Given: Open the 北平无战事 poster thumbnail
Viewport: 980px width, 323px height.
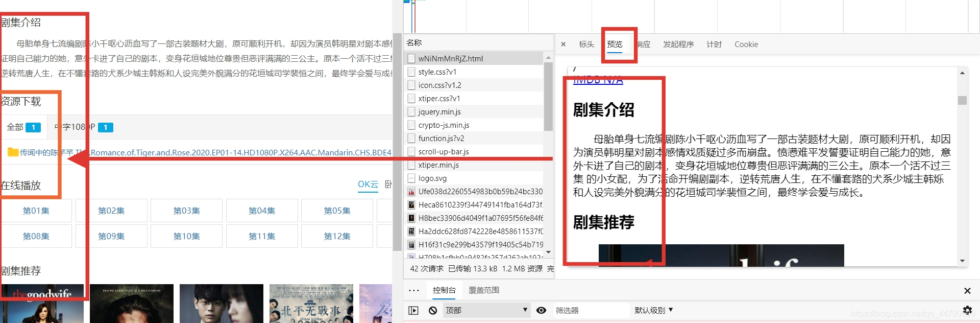Looking at the screenshot, I should pyautogui.click(x=311, y=304).
